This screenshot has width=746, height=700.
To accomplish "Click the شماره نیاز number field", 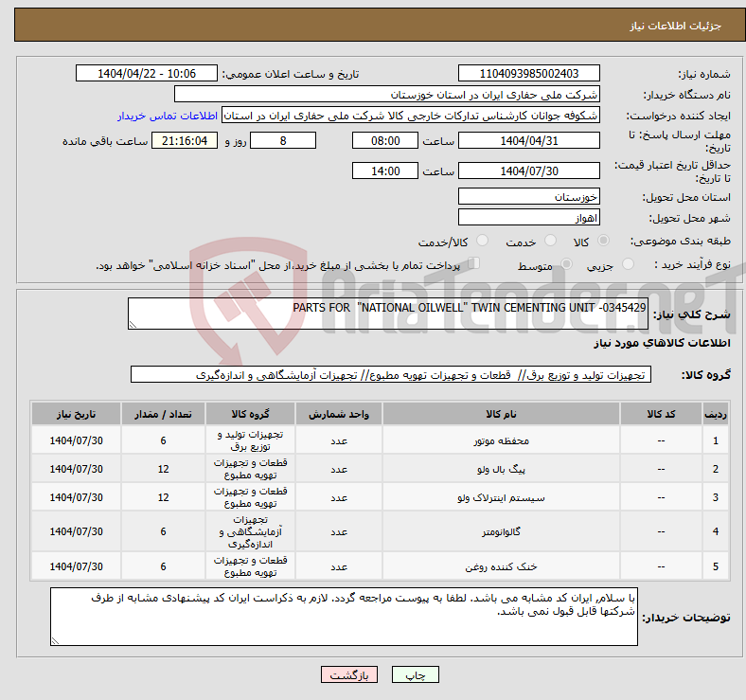I will pyautogui.click(x=529, y=73).
